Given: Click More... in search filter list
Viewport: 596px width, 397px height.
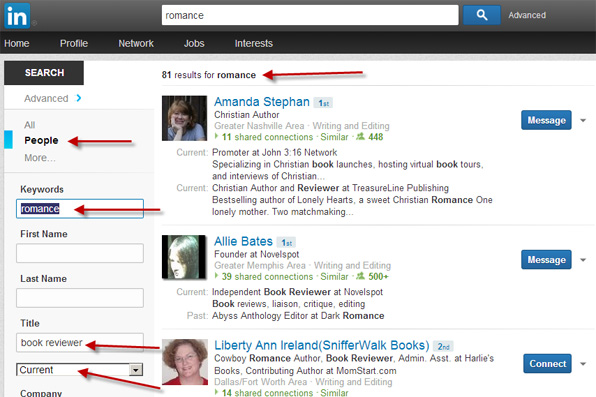Looking at the screenshot, I should click(40, 158).
